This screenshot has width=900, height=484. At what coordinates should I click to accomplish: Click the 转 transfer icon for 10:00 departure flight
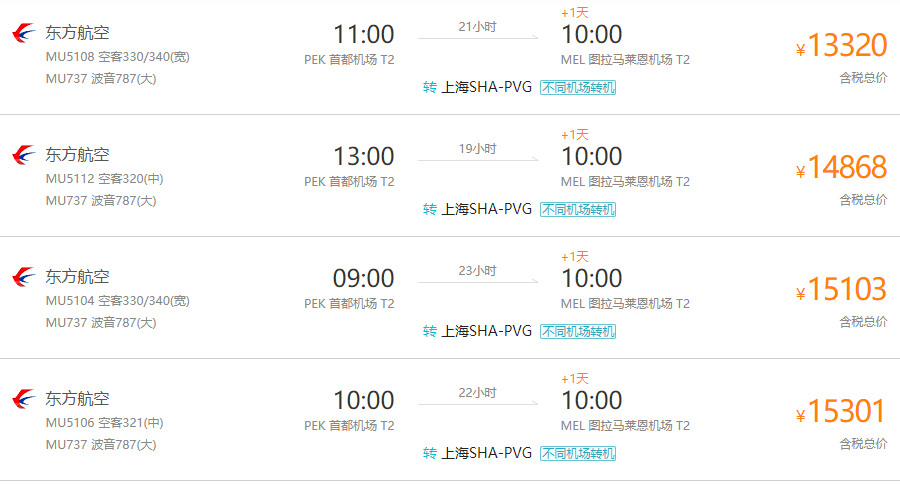pos(429,453)
